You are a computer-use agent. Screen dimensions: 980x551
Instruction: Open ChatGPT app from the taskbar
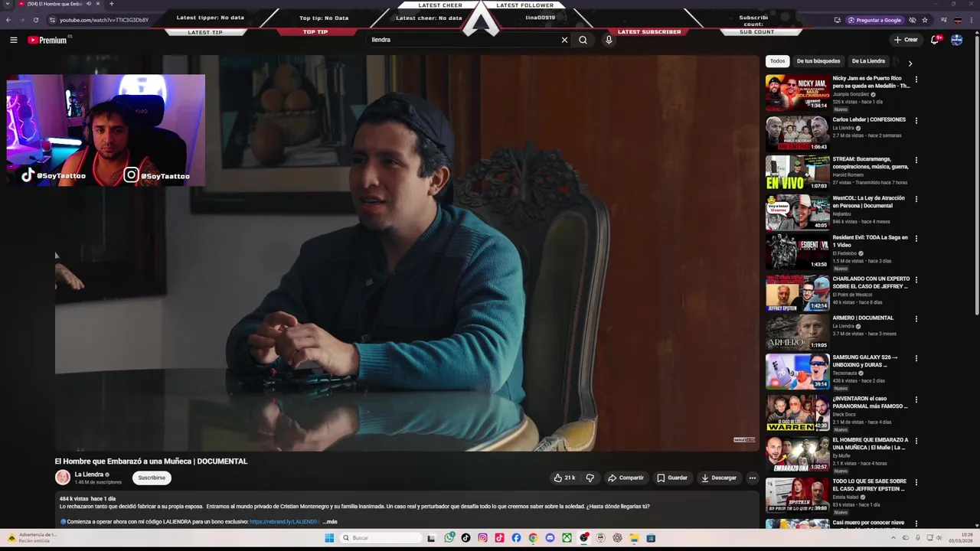pyautogui.click(x=617, y=538)
